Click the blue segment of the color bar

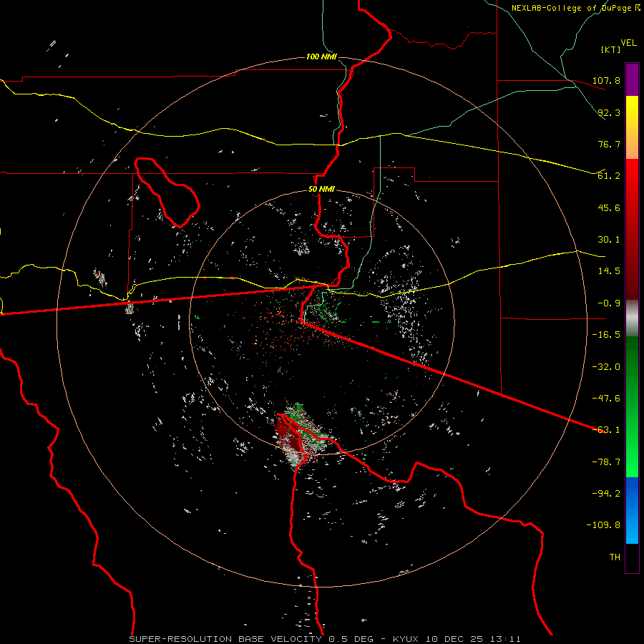click(632, 510)
